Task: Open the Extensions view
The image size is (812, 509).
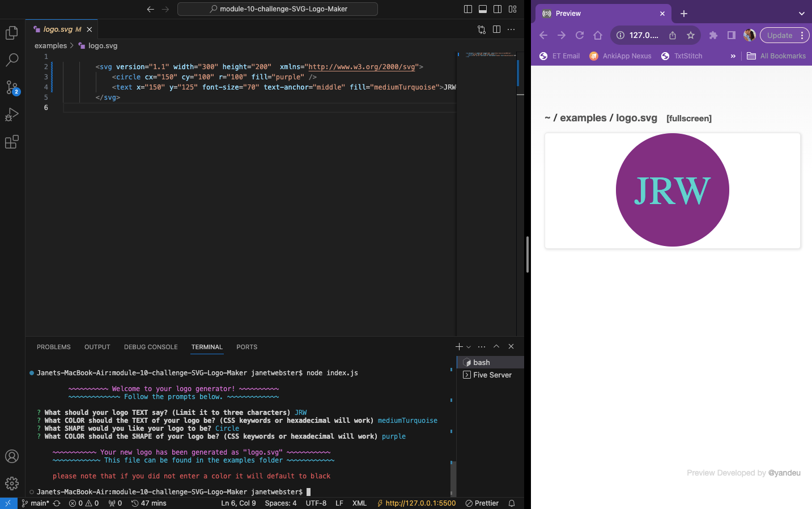Action: [x=12, y=142]
